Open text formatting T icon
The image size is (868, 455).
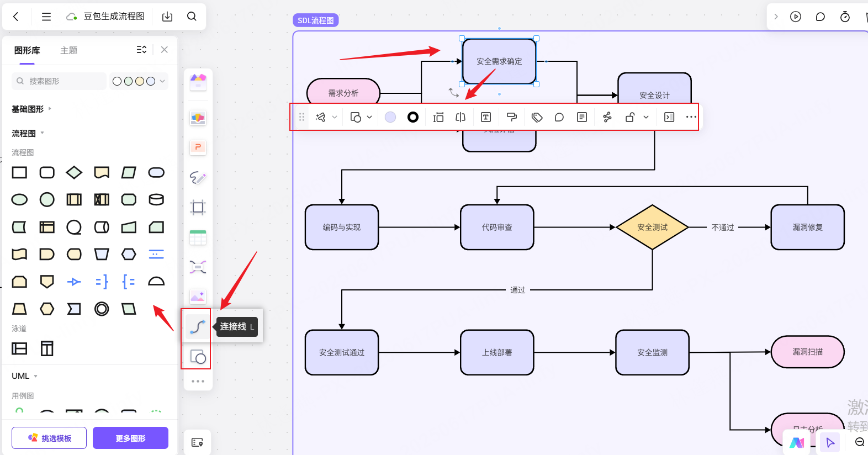[x=486, y=117]
